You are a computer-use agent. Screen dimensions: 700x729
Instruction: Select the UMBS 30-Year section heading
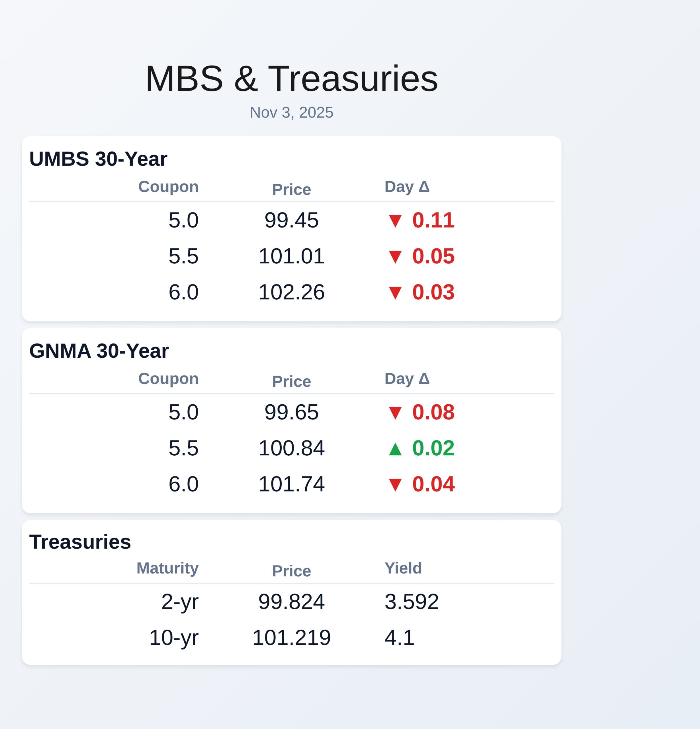[x=98, y=159]
